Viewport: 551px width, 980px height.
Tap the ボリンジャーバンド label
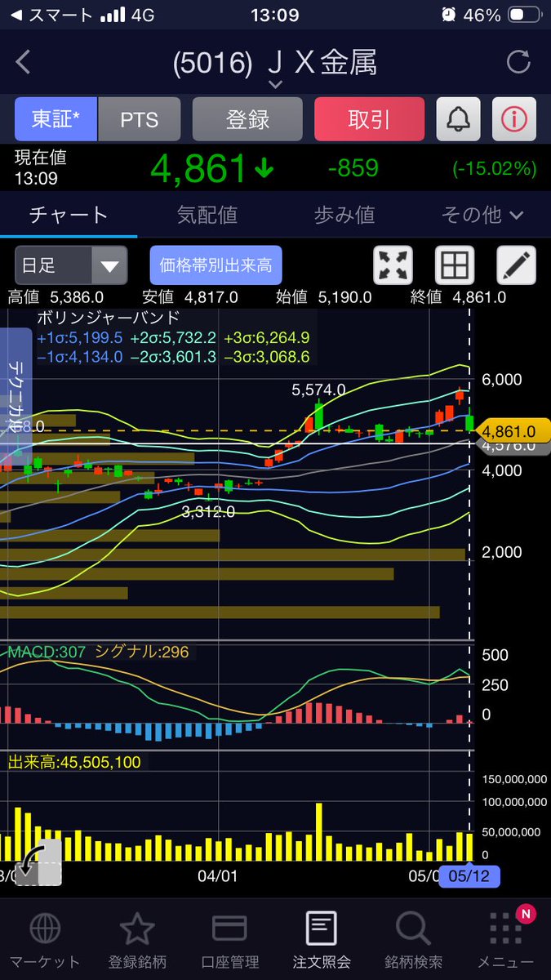tap(109, 317)
